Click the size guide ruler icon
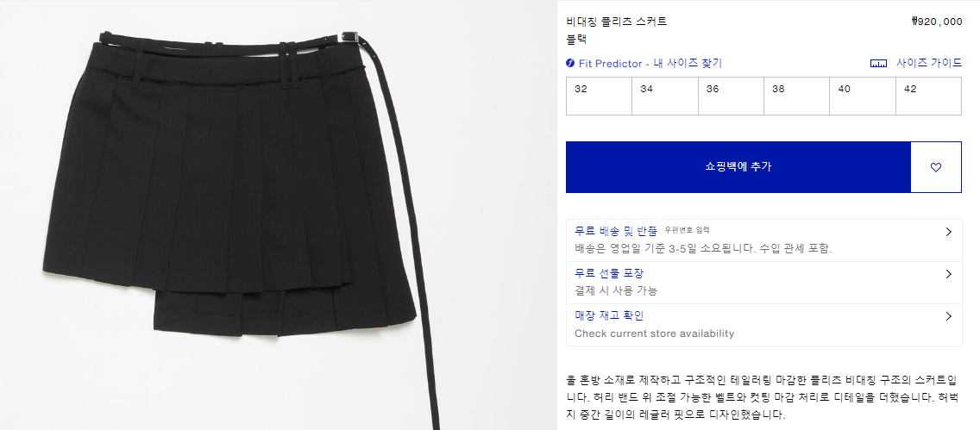This screenshot has height=430, width=980. pos(879,64)
